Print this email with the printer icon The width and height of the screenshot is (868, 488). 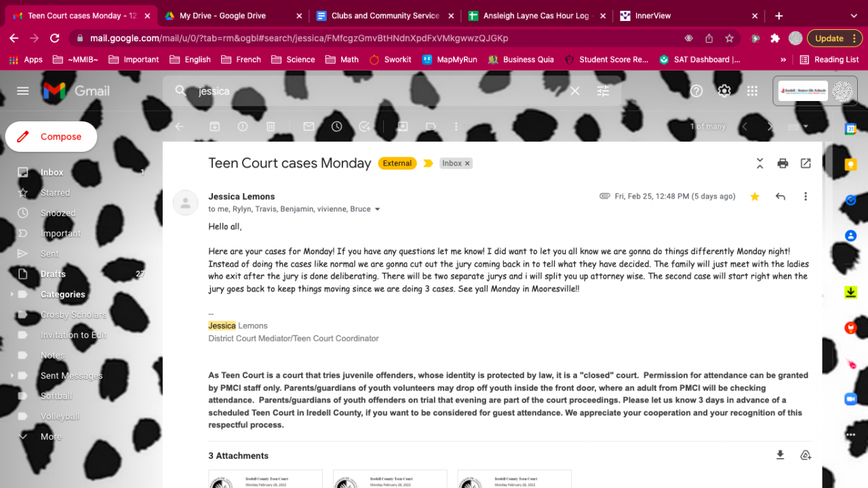(783, 163)
